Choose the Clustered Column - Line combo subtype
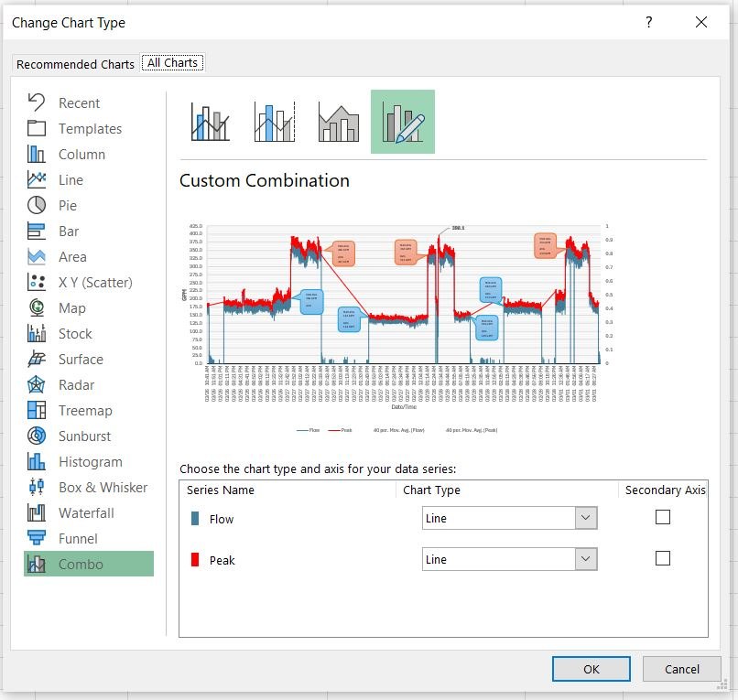738x700 pixels. point(208,121)
